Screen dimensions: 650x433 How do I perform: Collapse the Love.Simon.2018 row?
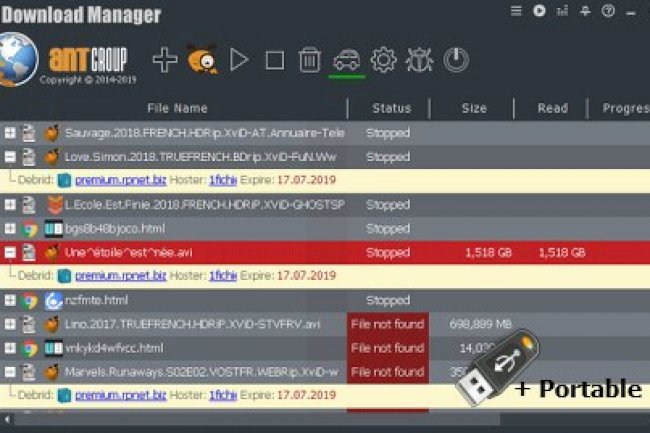coord(10,157)
